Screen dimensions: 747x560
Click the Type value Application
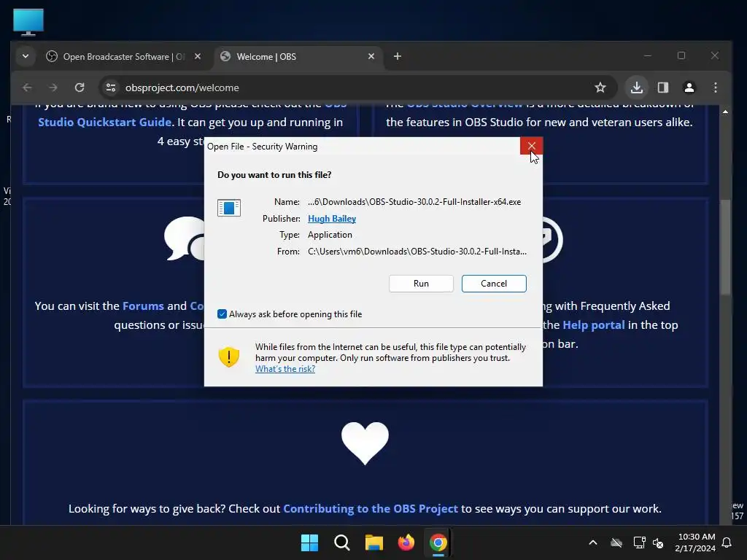pyautogui.click(x=330, y=235)
